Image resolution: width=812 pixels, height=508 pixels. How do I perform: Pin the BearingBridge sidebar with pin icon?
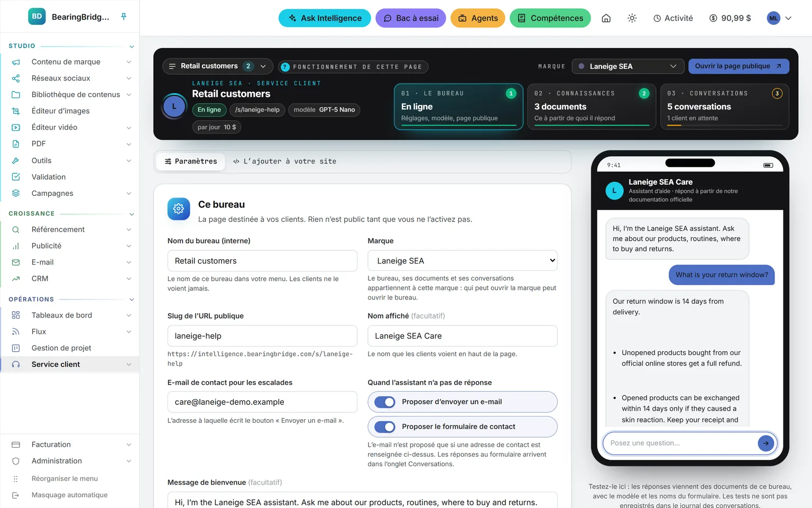(124, 16)
